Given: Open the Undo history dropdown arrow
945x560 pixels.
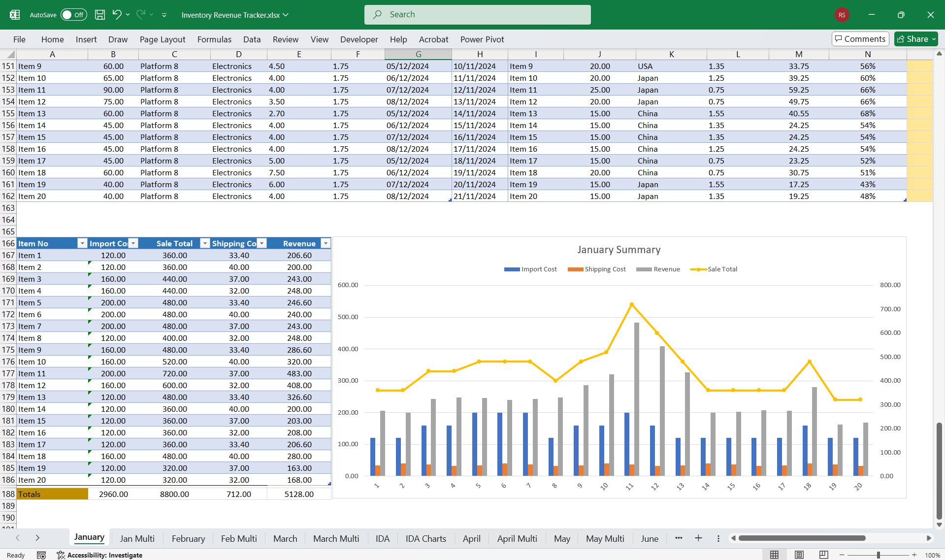Looking at the screenshot, I should (128, 15).
